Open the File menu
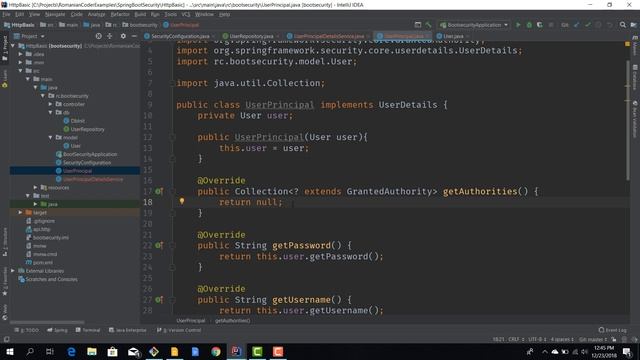640x360 pixels. coord(6,14)
